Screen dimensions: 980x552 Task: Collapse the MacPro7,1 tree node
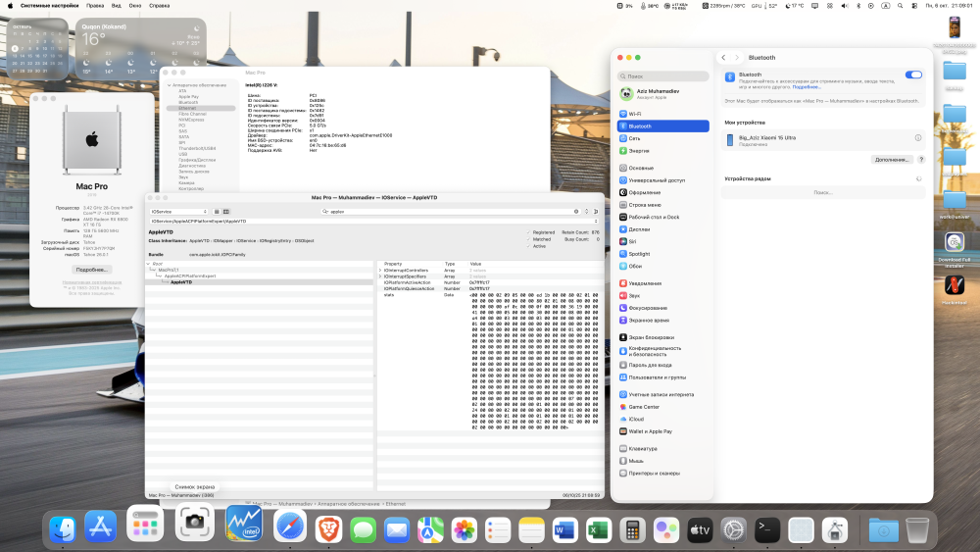click(x=154, y=270)
